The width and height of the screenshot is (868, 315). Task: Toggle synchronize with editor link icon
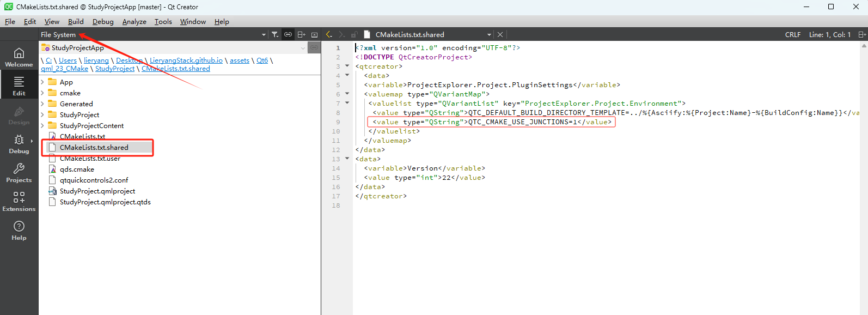[x=288, y=34]
